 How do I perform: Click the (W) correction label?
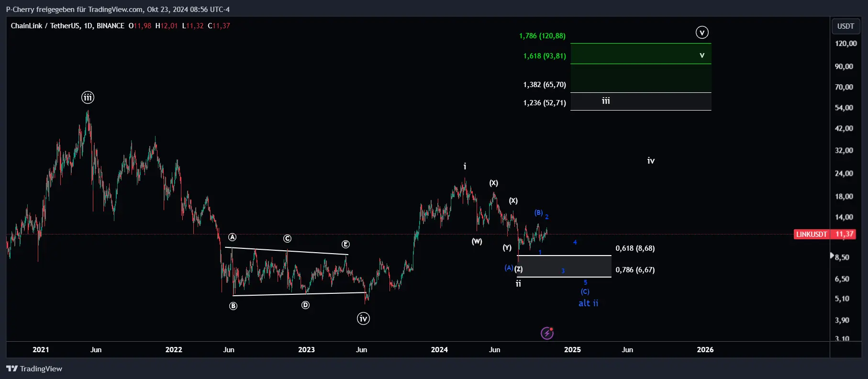(x=477, y=241)
